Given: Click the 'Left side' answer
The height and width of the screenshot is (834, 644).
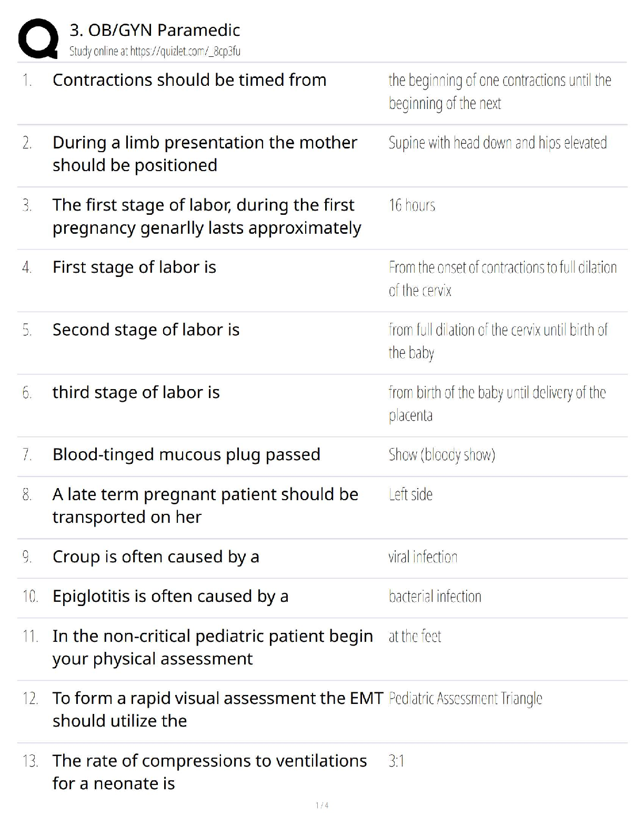Looking at the screenshot, I should [410, 494].
